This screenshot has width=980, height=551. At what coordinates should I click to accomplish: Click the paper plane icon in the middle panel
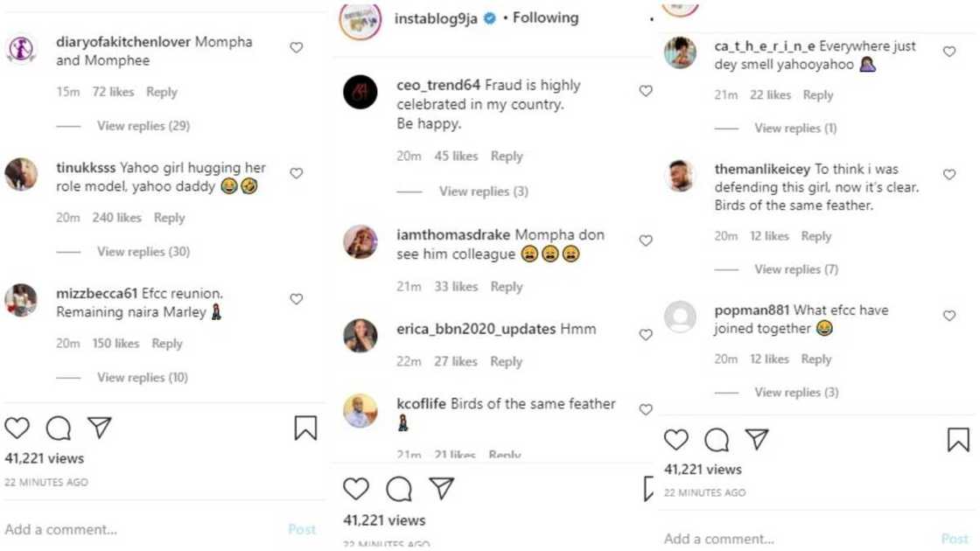click(442, 489)
